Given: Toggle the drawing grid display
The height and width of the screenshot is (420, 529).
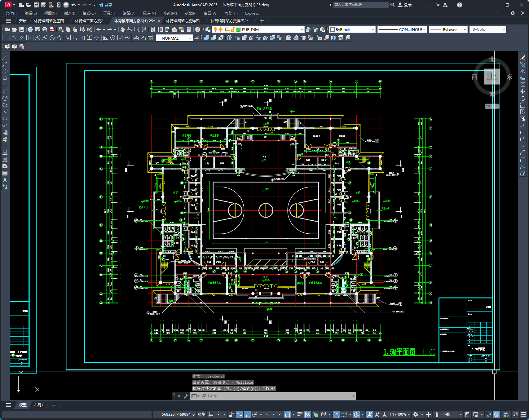Looking at the screenshot, I should coord(211,414).
